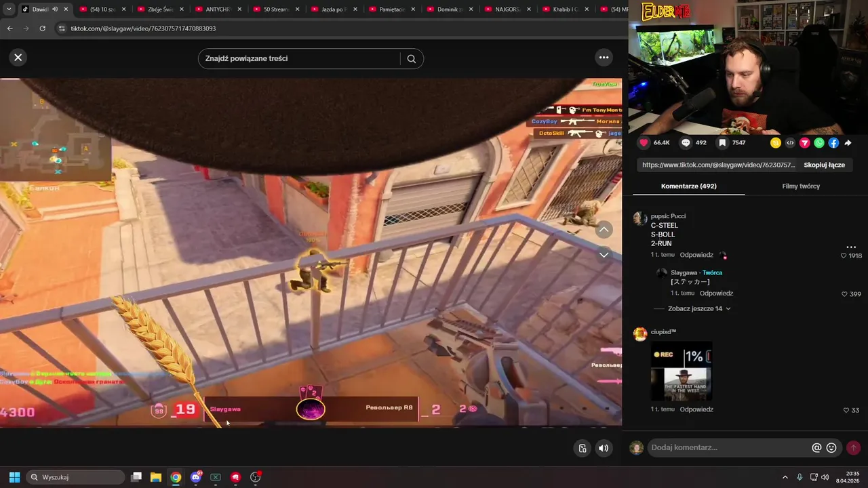Image resolution: width=868 pixels, height=488 pixels.
Task: Like the video with the heart icon
Action: [644, 143]
